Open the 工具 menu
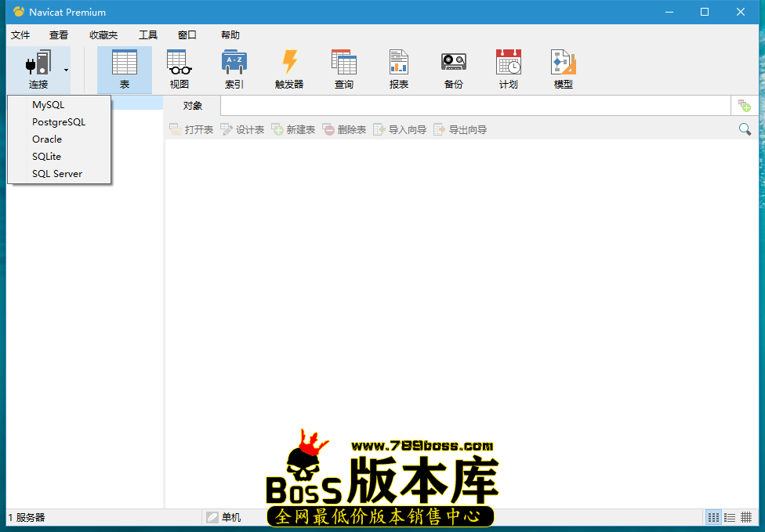765x532 pixels. coord(147,34)
